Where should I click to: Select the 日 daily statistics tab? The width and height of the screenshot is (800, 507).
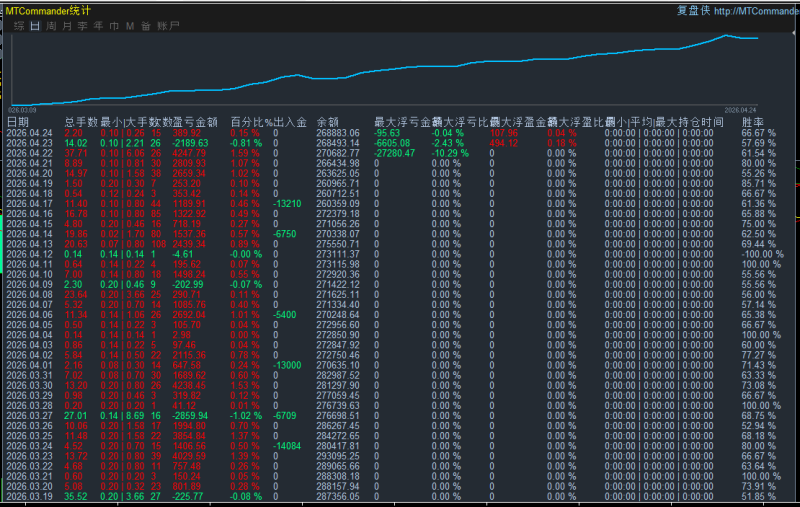35,25
